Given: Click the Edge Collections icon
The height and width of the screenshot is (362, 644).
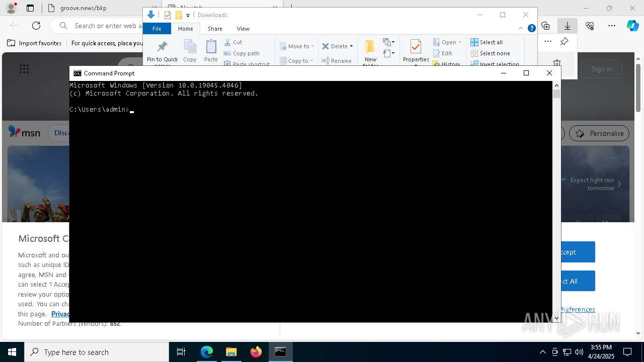Looking at the screenshot, I should click(545, 26).
